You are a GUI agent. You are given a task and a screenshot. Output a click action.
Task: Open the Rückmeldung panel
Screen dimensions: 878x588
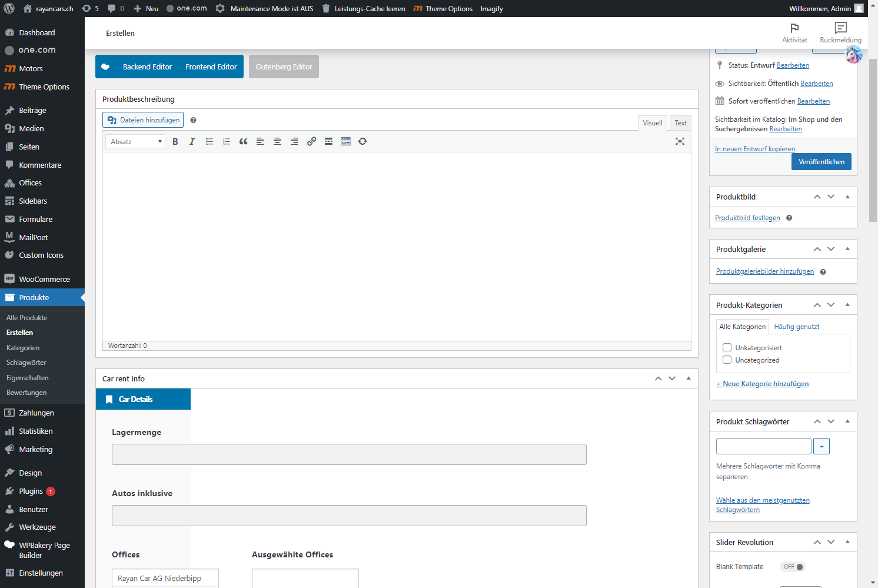pos(840,33)
